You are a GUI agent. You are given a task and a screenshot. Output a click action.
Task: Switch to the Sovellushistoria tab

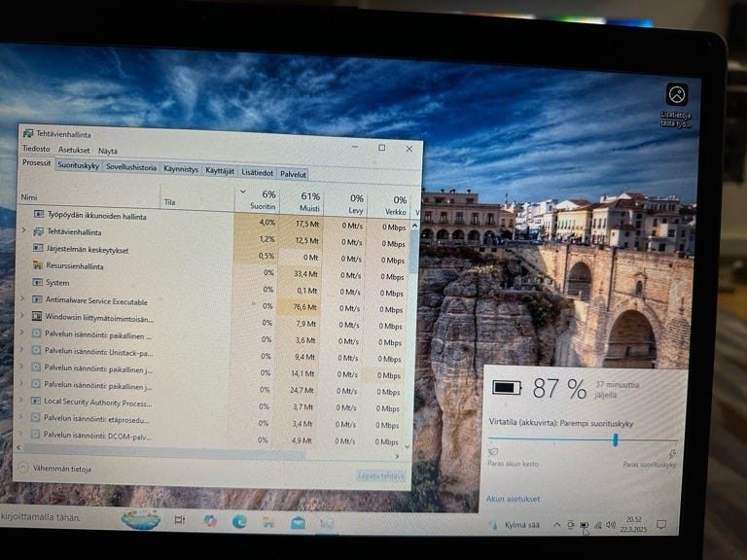click(x=131, y=167)
